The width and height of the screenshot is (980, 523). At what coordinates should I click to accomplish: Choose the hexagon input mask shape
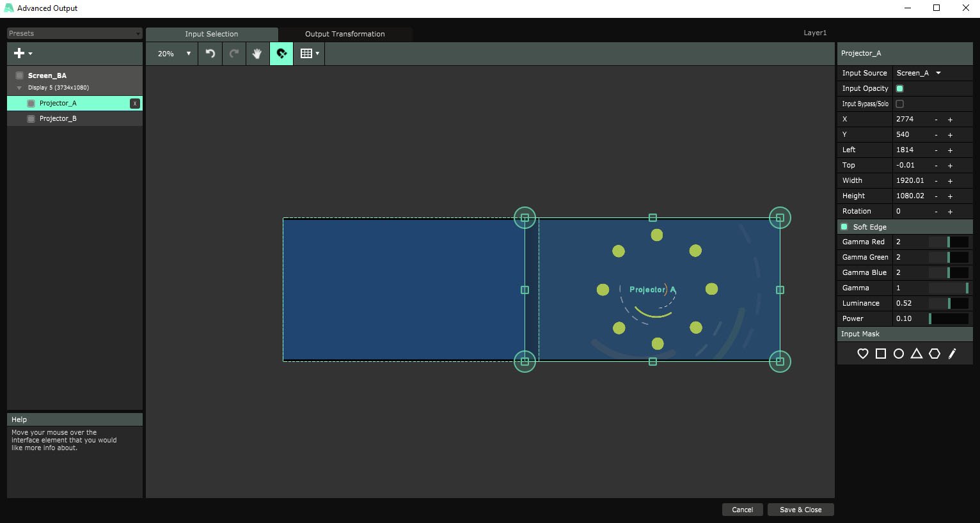934,354
